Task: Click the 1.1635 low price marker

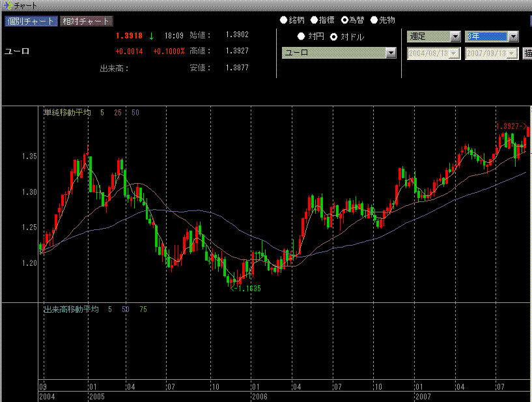Action: coord(247,288)
